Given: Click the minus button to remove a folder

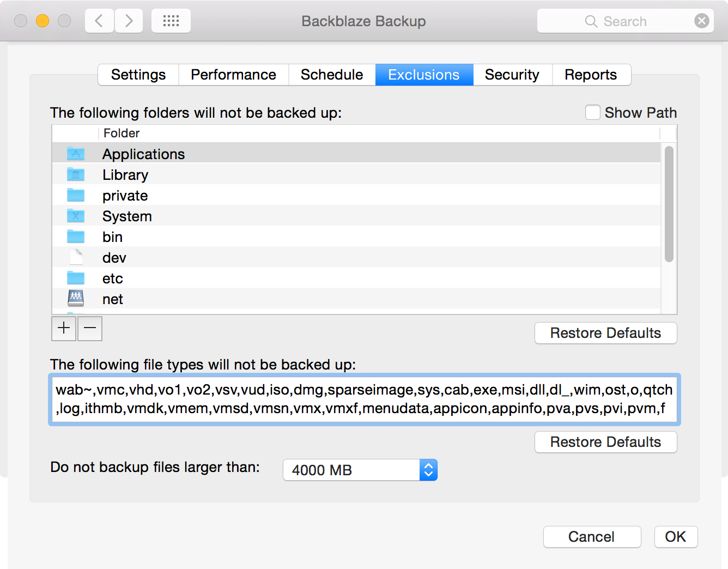Looking at the screenshot, I should click(90, 328).
